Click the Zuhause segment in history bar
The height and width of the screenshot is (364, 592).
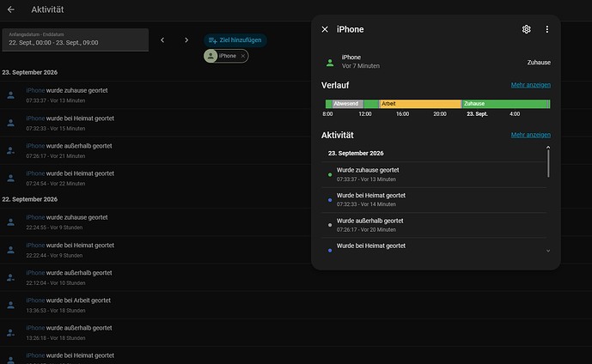coord(504,104)
